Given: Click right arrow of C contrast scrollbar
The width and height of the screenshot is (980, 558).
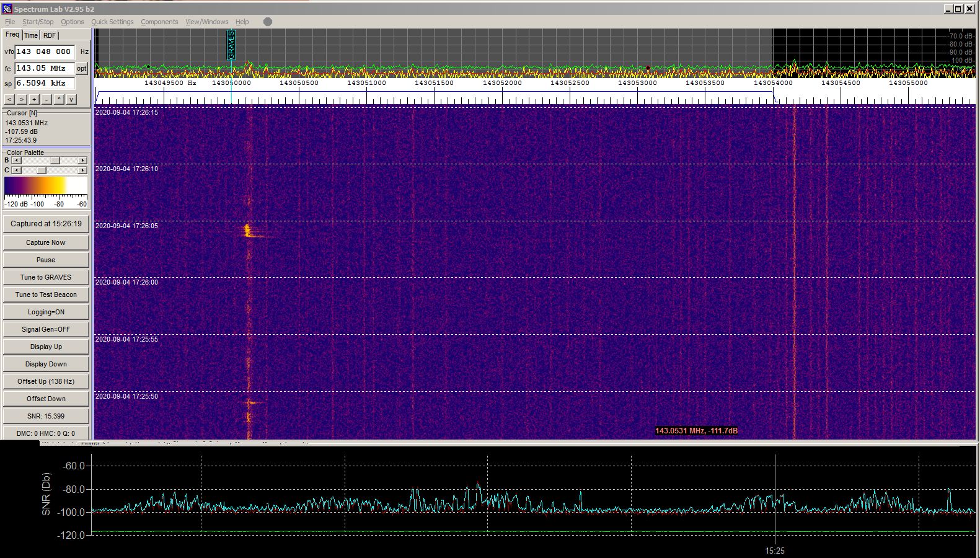Looking at the screenshot, I should 82,170.
